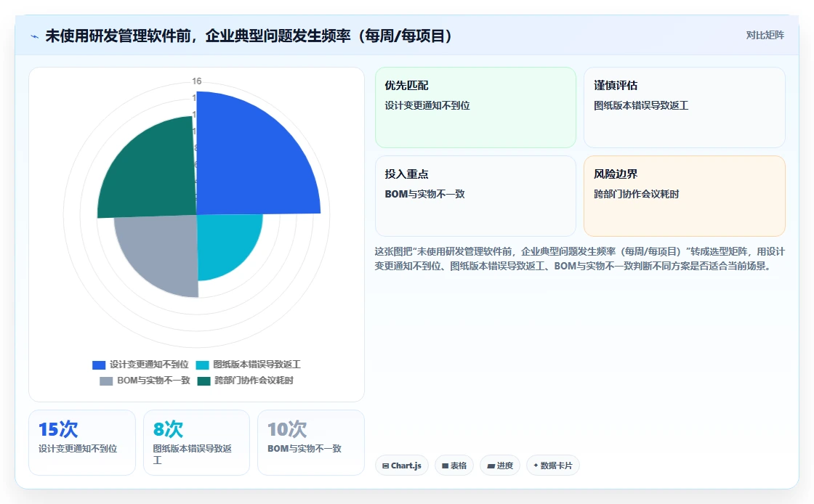814x504 pixels.
Task: Click the legend text 跨部门协作会议耗时
Action: pos(254,381)
